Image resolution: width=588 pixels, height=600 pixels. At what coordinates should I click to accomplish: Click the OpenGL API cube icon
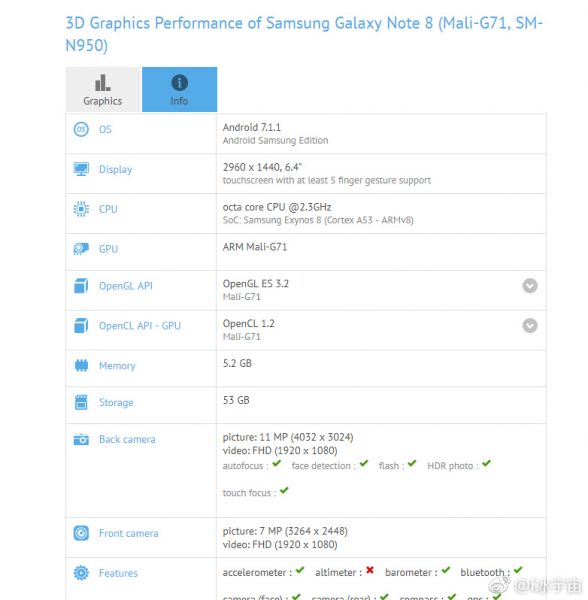tap(81, 286)
